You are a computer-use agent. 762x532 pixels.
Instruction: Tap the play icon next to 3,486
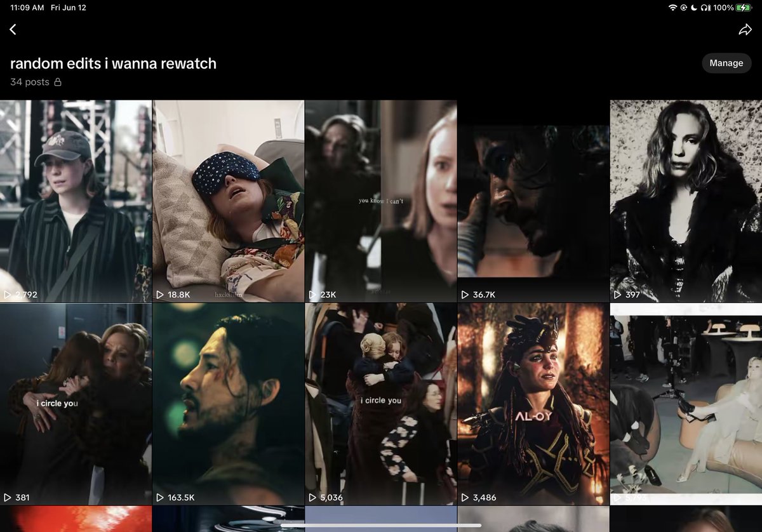pos(465,498)
